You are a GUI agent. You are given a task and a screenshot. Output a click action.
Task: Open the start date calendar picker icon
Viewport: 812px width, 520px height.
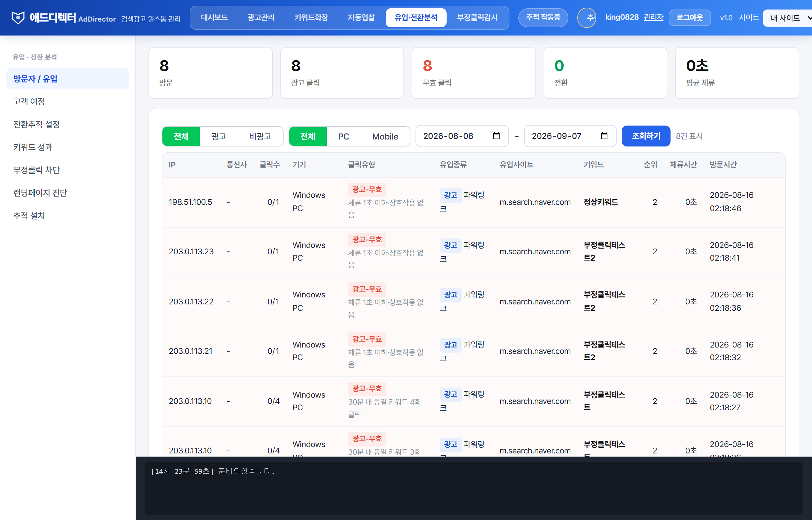tap(496, 136)
